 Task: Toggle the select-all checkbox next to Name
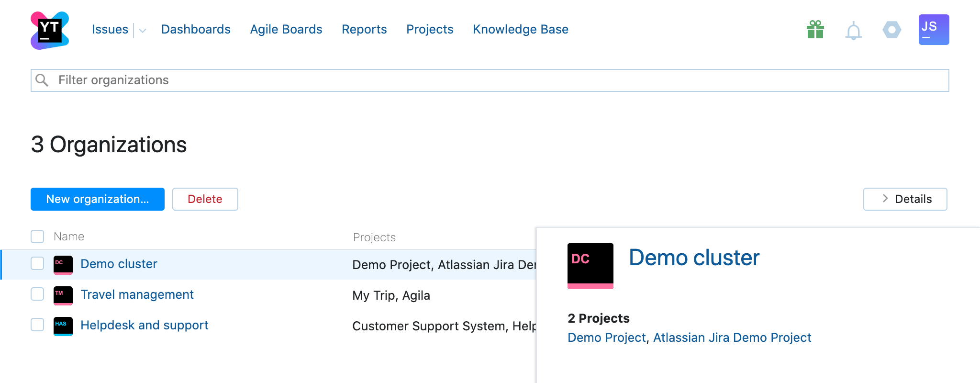point(37,237)
